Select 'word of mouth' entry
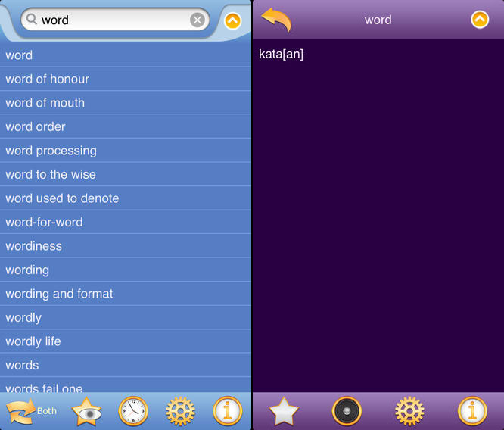This screenshot has width=504, height=430. point(126,103)
